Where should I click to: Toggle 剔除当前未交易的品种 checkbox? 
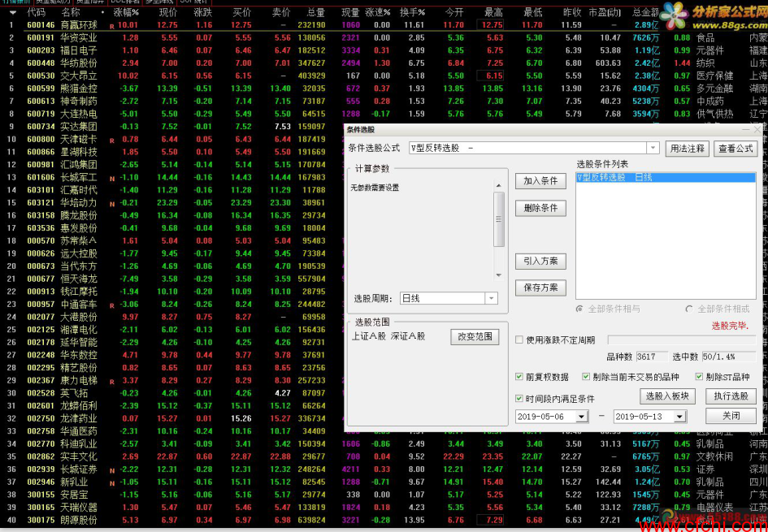[x=586, y=376]
